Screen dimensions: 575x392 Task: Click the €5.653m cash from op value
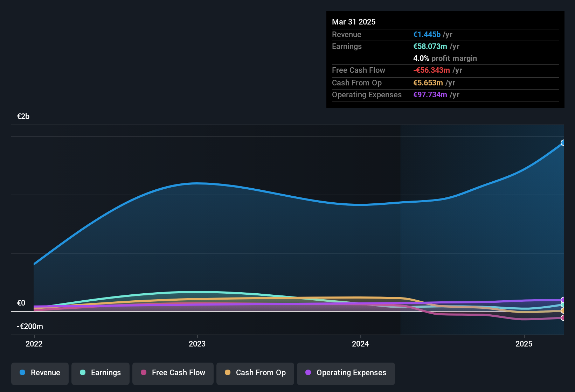coord(428,83)
